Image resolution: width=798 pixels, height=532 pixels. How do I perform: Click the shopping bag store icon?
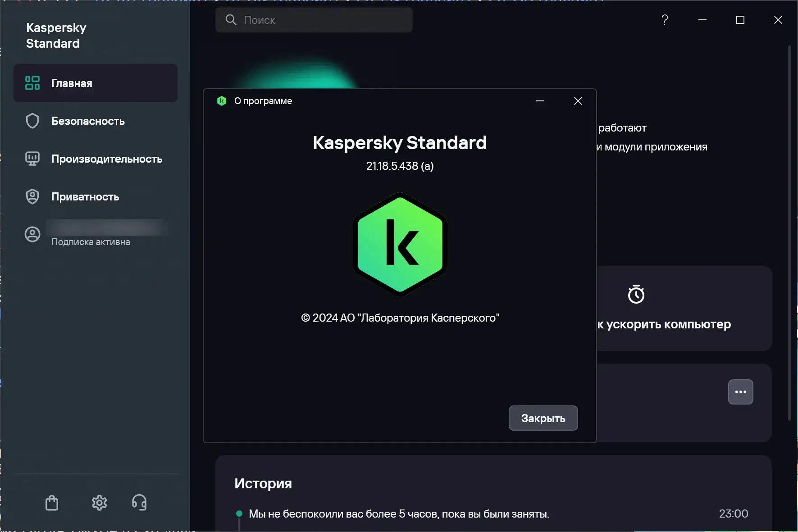(52, 503)
